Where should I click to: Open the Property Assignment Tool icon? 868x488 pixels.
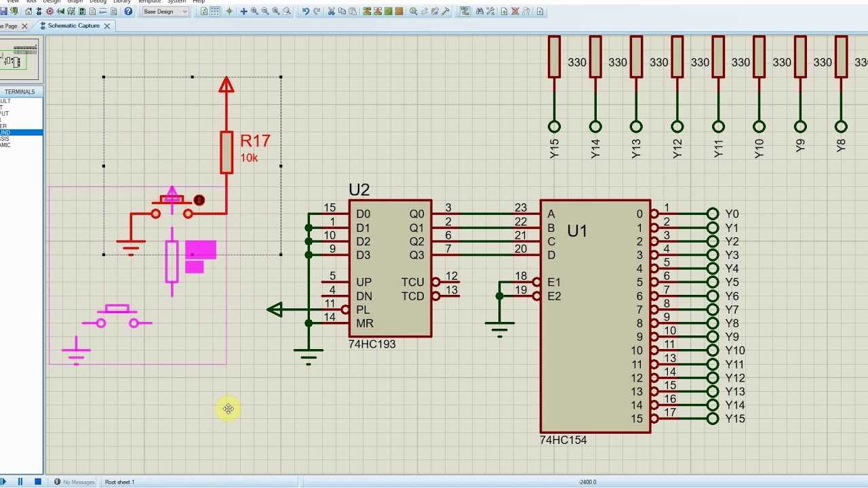click(x=490, y=12)
